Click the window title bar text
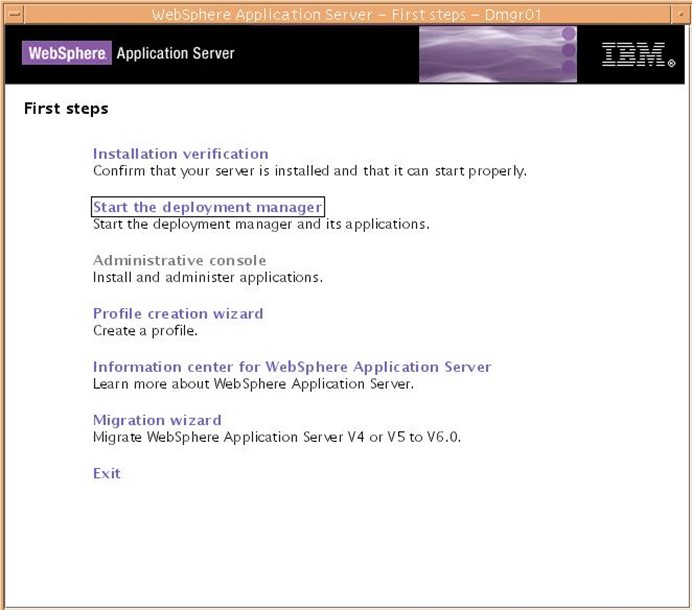Viewport: 692px width, 610px height. click(346, 13)
